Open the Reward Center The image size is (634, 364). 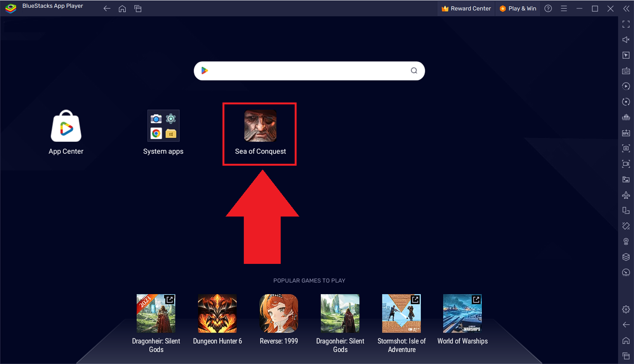pyautogui.click(x=466, y=9)
